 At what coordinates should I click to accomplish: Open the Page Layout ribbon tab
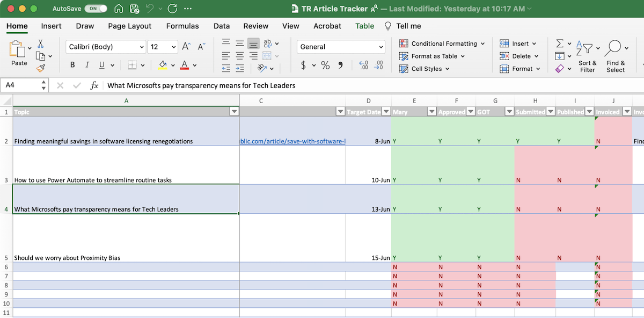pos(129,26)
